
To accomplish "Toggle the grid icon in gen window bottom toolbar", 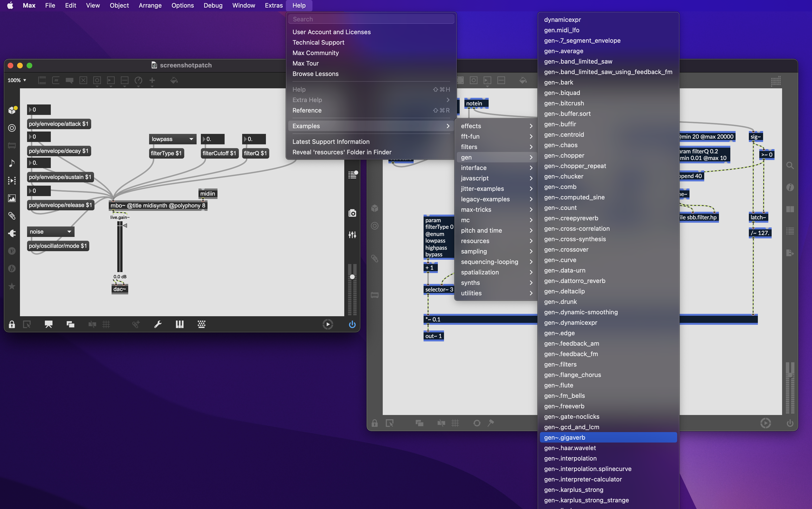I will [455, 423].
